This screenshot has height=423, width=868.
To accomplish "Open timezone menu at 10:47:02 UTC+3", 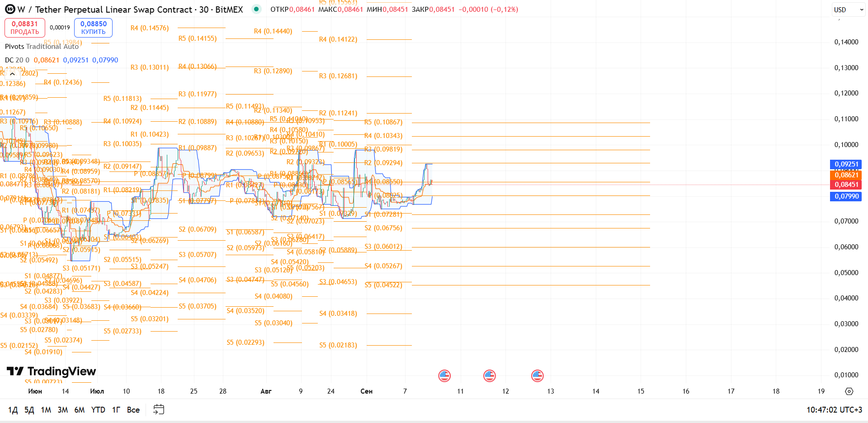I will (834, 410).
